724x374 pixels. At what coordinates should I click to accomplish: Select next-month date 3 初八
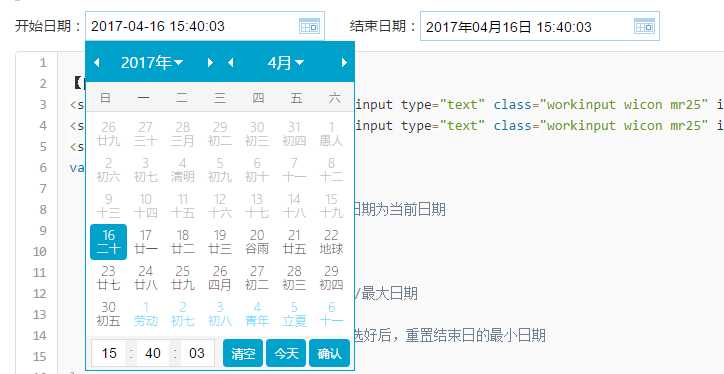click(220, 314)
